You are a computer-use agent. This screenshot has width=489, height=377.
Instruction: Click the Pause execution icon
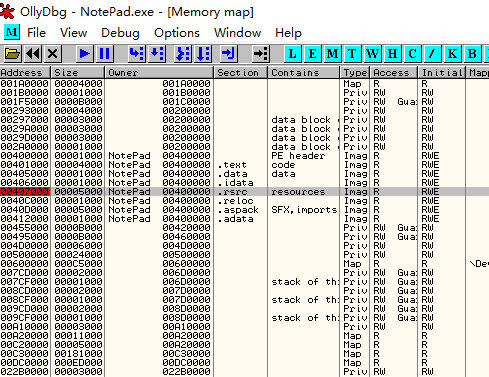tap(104, 53)
